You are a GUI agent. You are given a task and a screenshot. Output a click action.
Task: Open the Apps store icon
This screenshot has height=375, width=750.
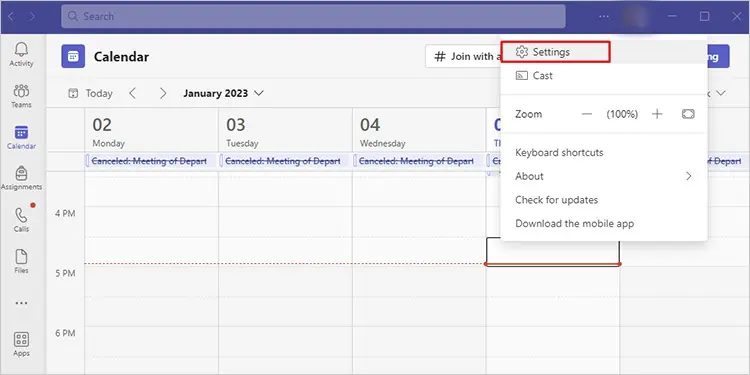[x=22, y=344]
